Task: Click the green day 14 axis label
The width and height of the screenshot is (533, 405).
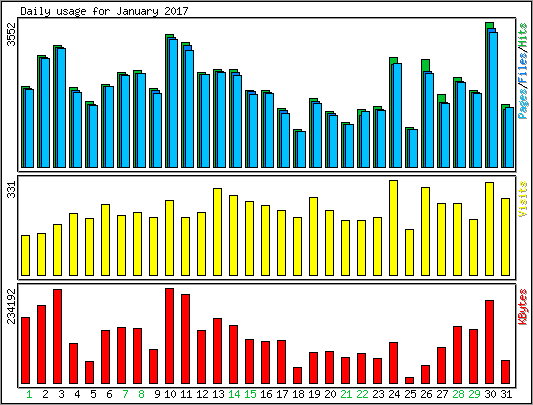Action: click(234, 394)
